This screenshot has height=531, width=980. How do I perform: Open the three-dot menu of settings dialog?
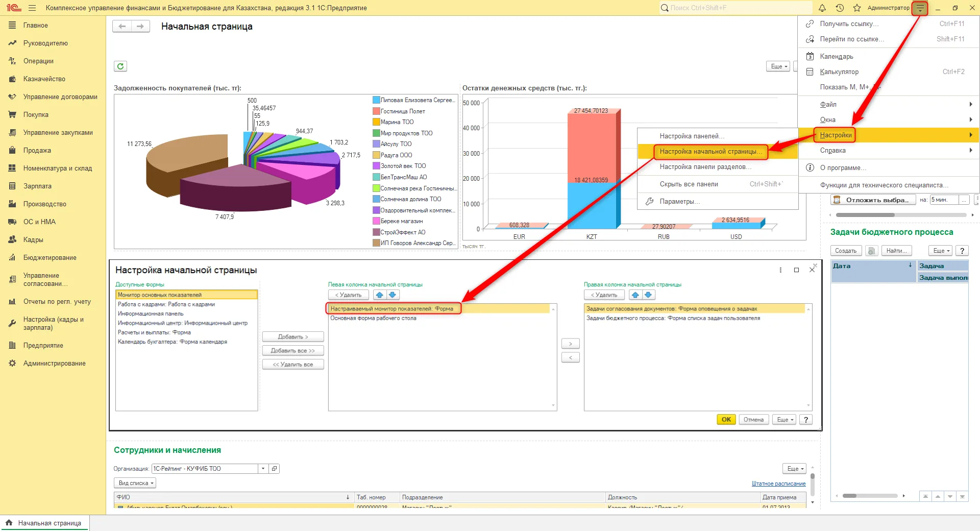coord(780,270)
